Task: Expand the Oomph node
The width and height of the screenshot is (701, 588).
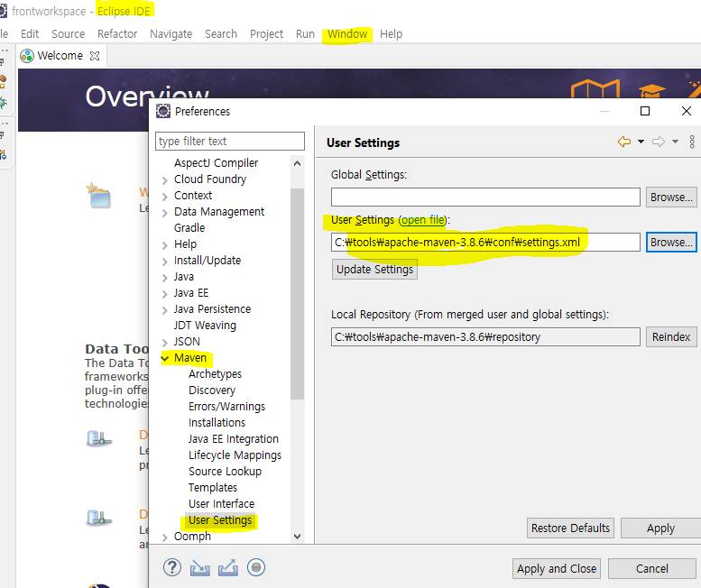Action: 165,537
